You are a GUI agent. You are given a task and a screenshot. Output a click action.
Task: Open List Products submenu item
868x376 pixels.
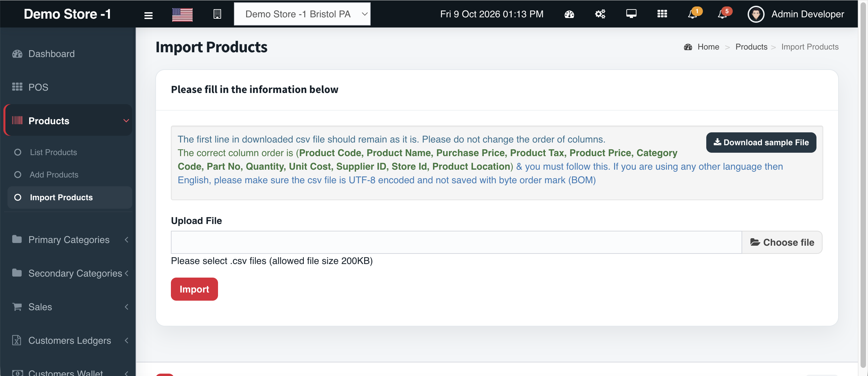coord(70,152)
